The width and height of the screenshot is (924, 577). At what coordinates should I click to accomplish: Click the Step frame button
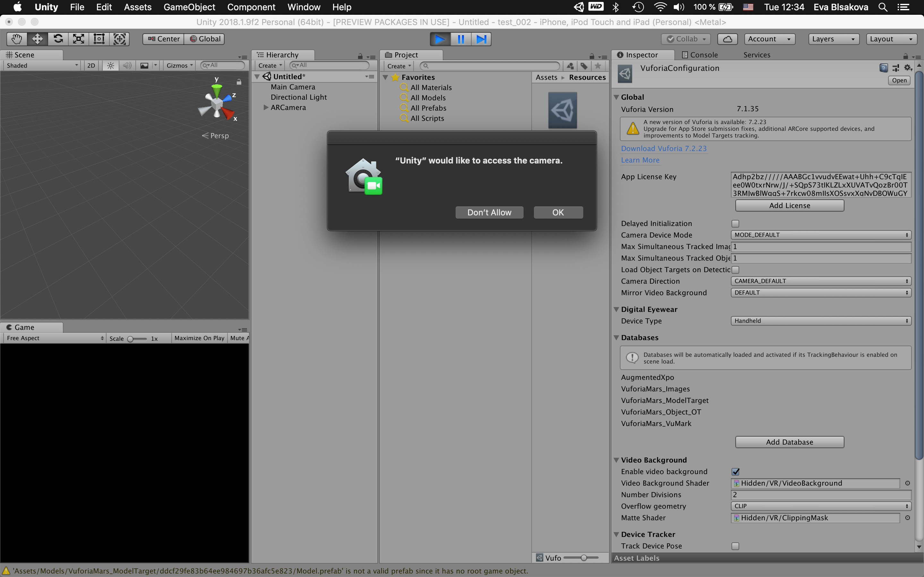tap(481, 39)
